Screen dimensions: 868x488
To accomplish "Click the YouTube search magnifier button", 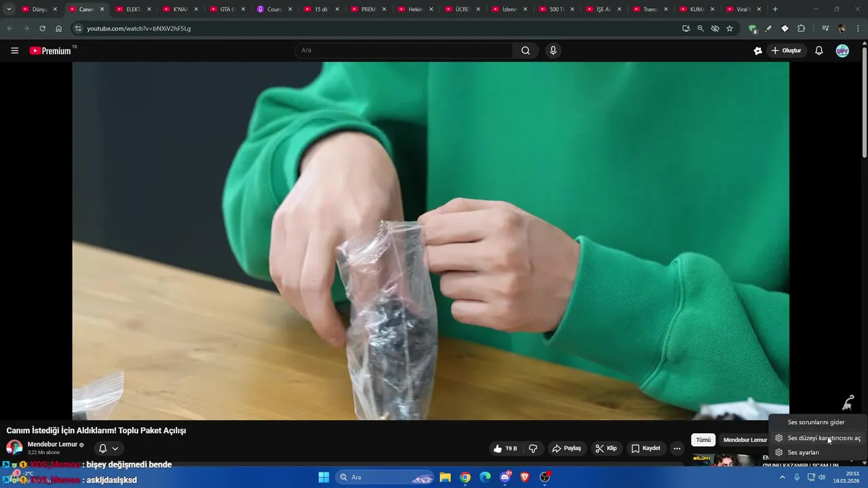I will (x=526, y=51).
